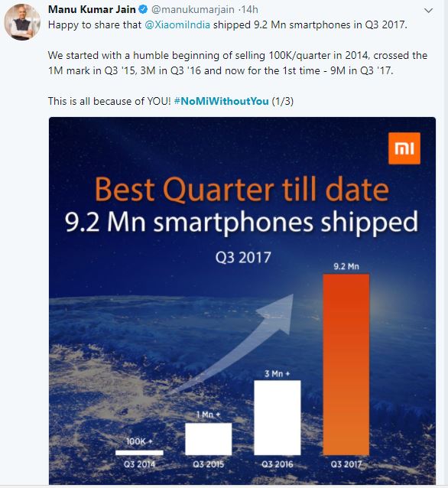Click the 3 Mn + bar label
Viewport: 448px width, 488px height.
[278, 373]
